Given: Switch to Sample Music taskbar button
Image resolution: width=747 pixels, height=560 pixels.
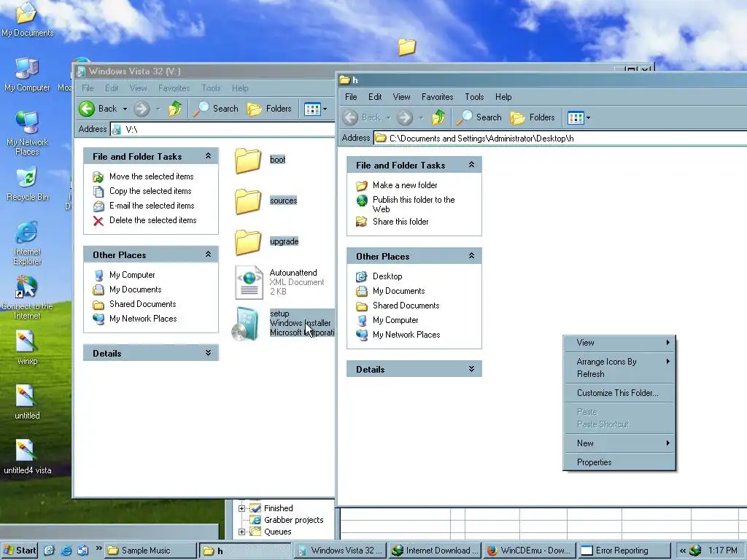Looking at the screenshot, I should pyautogui.click(x=150, y=551).
